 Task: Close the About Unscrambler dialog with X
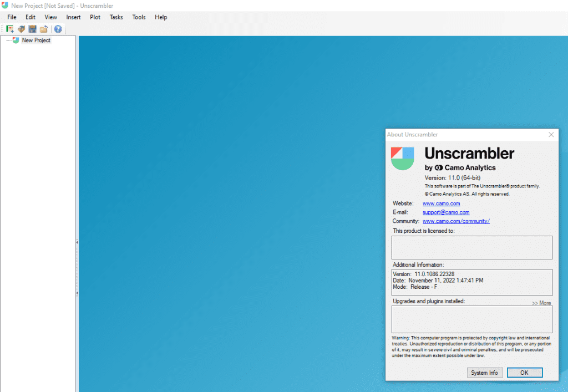click(x=551, y=135)
